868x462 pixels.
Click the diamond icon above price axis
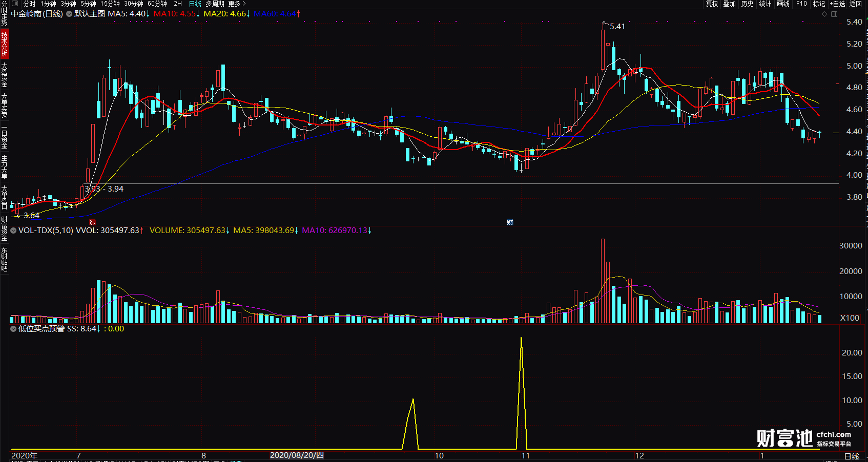click(824, 14)
